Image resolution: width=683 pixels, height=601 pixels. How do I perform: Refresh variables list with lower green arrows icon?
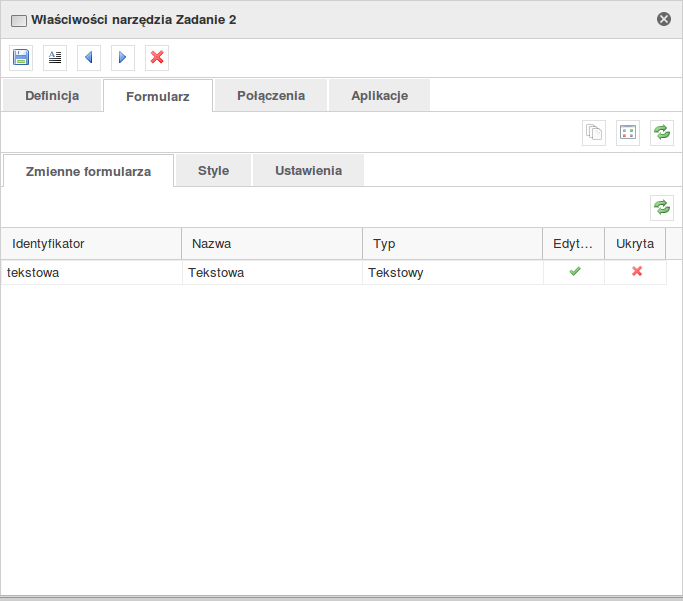pos(662,207)
